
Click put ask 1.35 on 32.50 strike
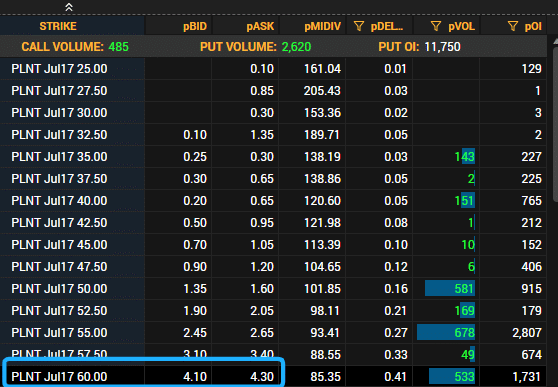[x=262, y=135]
